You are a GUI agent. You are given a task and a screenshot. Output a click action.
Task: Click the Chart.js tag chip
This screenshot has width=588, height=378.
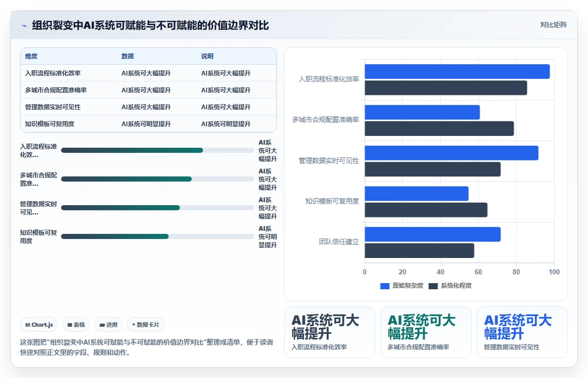point(39,325)
